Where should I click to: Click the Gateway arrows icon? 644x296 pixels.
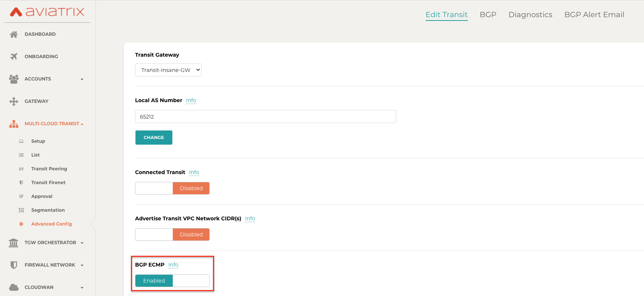point(14,101)
